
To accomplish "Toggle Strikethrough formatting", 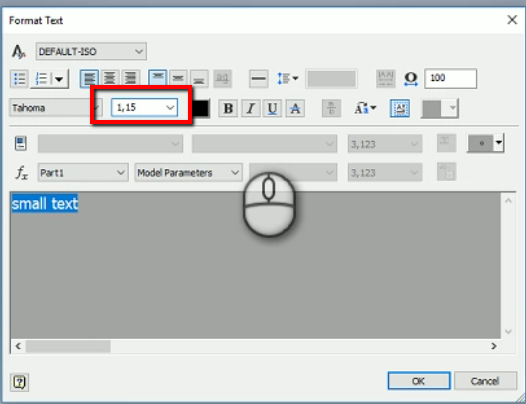I will tap(295, 108).
